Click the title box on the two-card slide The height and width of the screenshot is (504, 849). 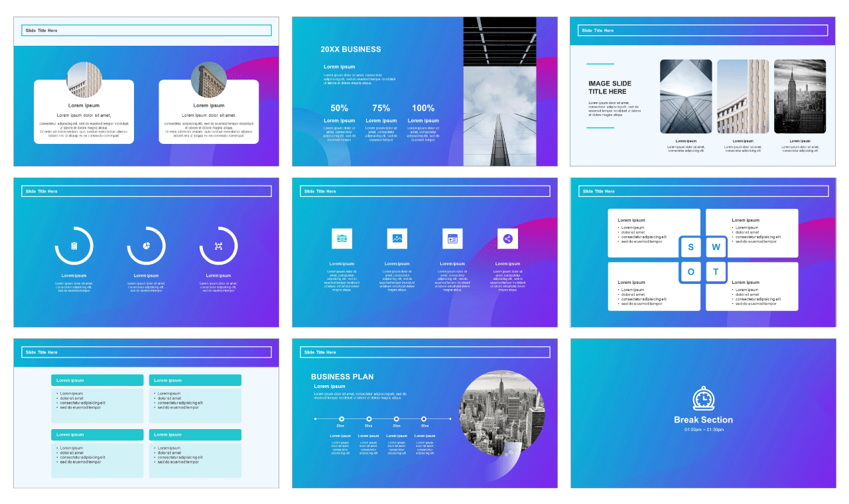point(147,31)
